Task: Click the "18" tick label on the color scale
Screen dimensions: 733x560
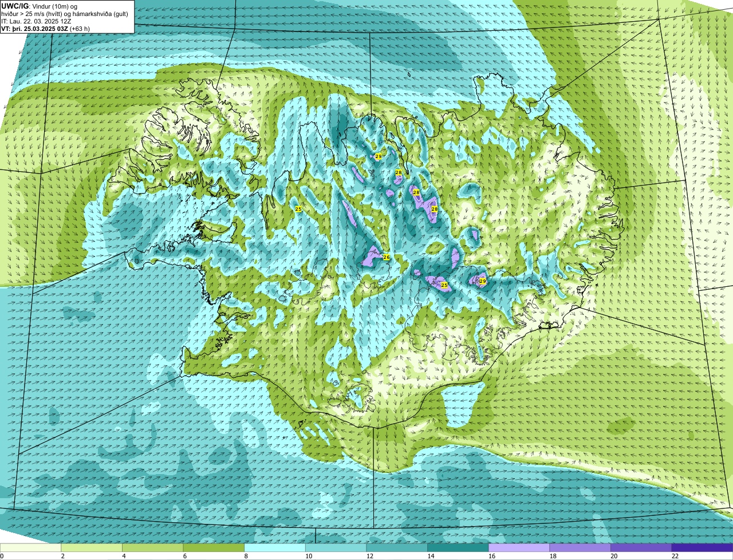Action: (x=553, y=556)
